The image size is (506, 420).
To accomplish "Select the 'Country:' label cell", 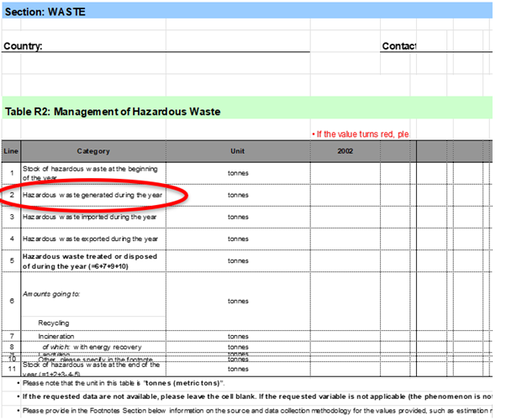I will coord(24,47).
